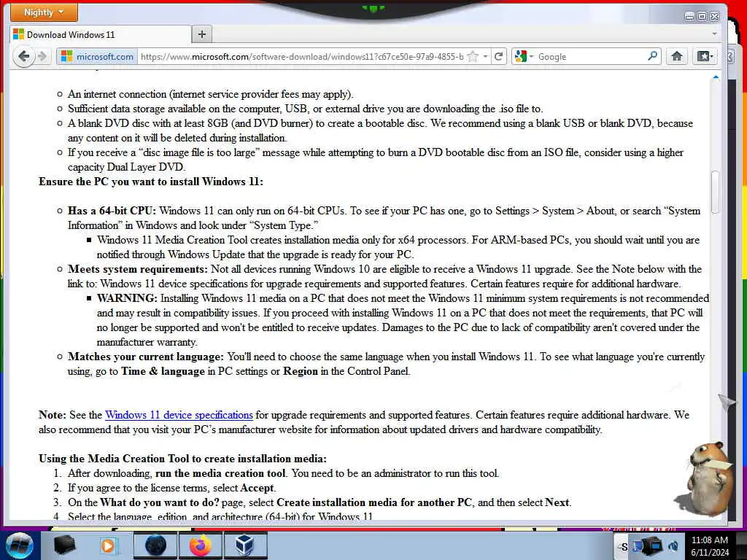Click the 'Has a 64-bit CPU:' text
The height and width of the screenshot is (560, 747).
coord(112,211)
